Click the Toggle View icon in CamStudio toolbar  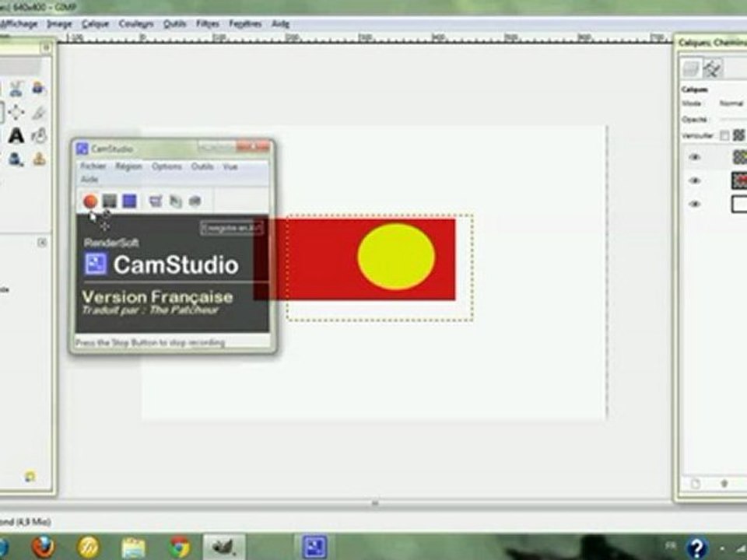[156, 201]
